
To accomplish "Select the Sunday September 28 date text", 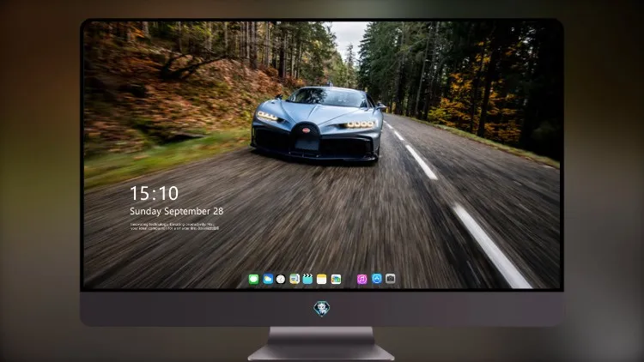I will click(x=177, y=211).
